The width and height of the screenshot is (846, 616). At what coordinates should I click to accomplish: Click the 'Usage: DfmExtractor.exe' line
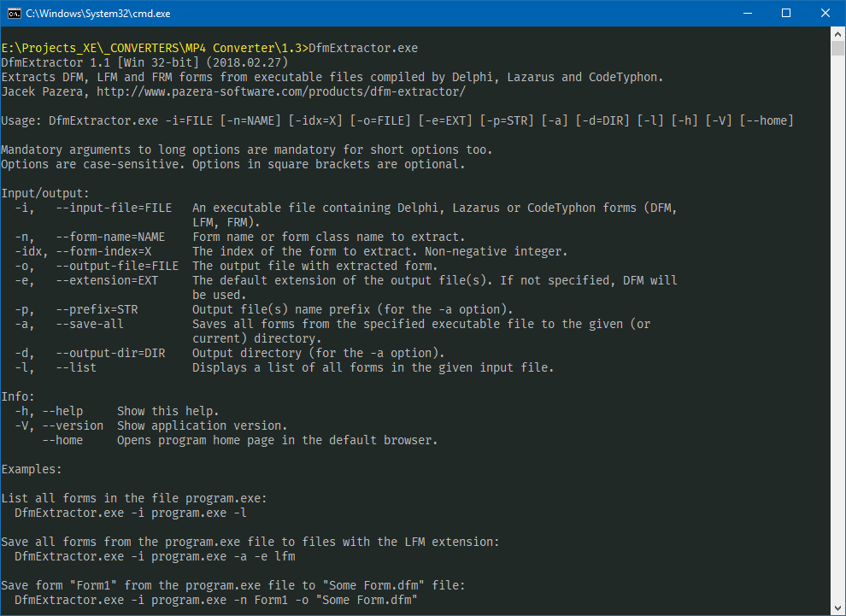397,120
